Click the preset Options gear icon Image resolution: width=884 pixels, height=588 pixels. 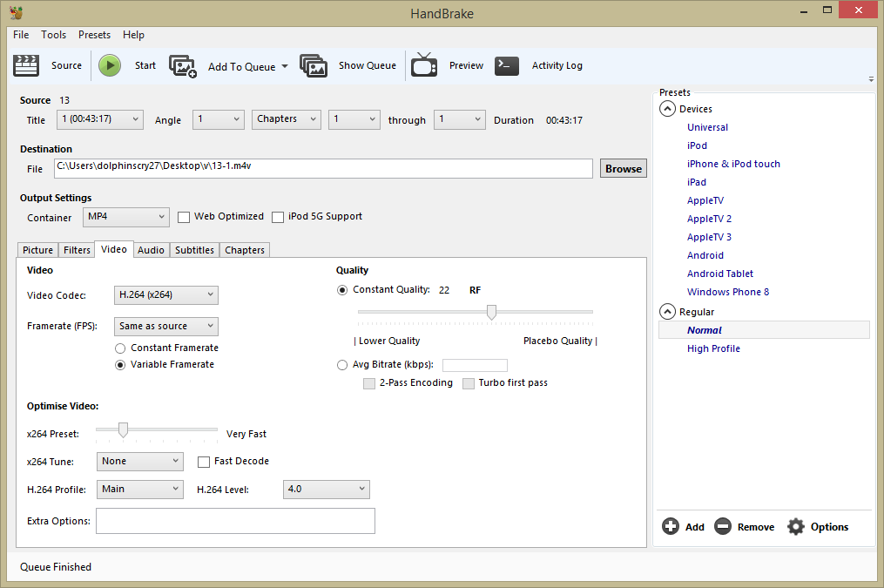pyautogui.click(x=795, y=526)
